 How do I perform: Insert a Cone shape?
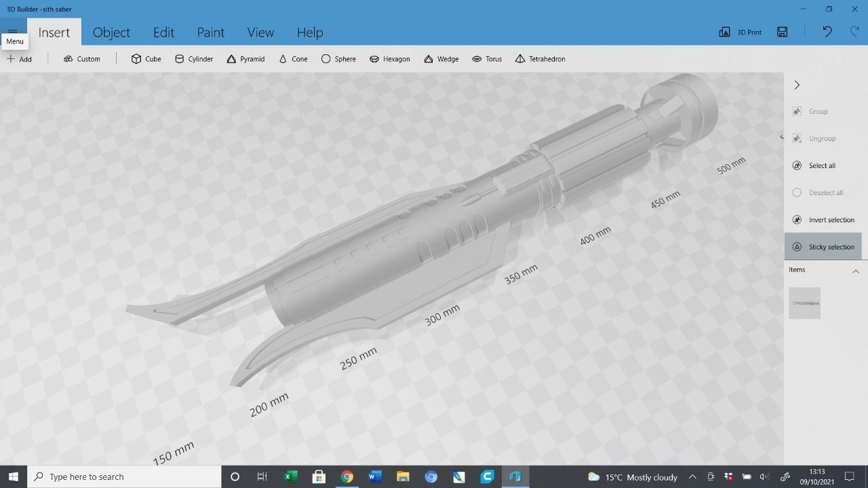point(293,59)
